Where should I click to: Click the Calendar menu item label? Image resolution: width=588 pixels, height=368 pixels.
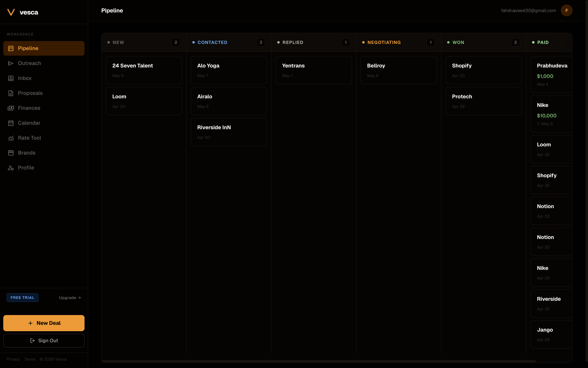(x=29, y=123)
